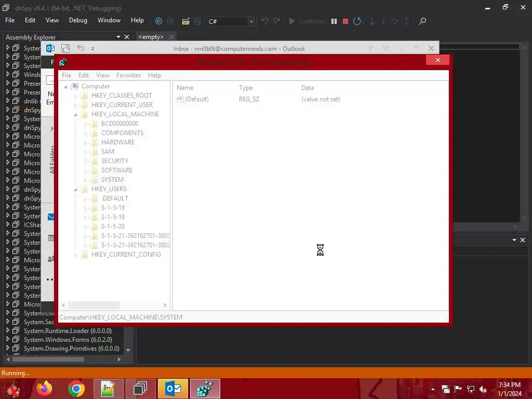Click Registry Editor taskbar button

(205, 389)
